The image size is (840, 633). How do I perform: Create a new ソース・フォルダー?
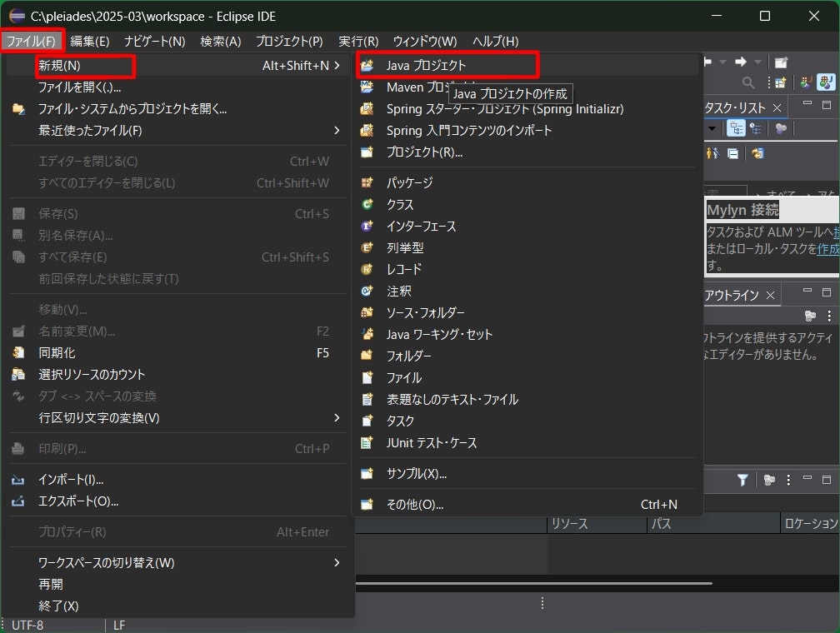coord(527,312)
